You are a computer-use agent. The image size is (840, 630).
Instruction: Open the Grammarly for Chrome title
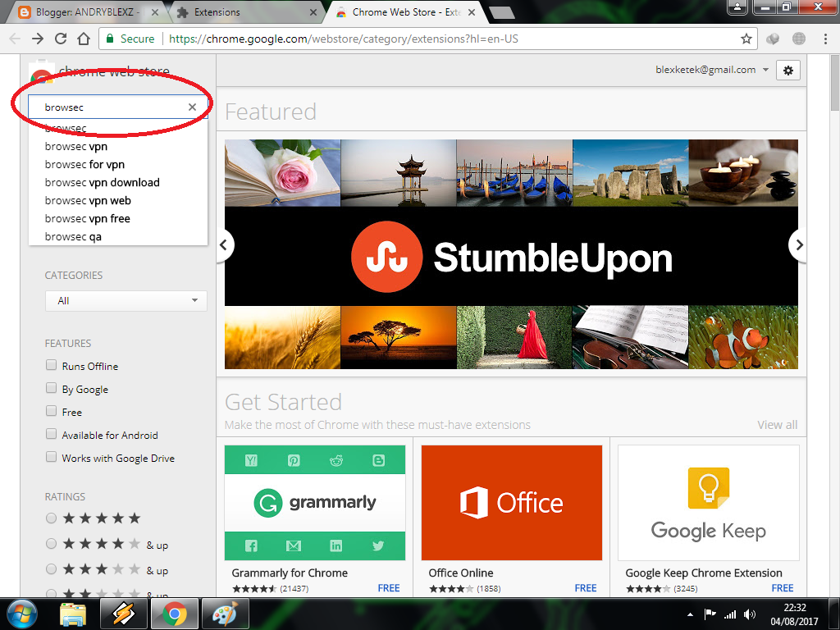[290, 573]
